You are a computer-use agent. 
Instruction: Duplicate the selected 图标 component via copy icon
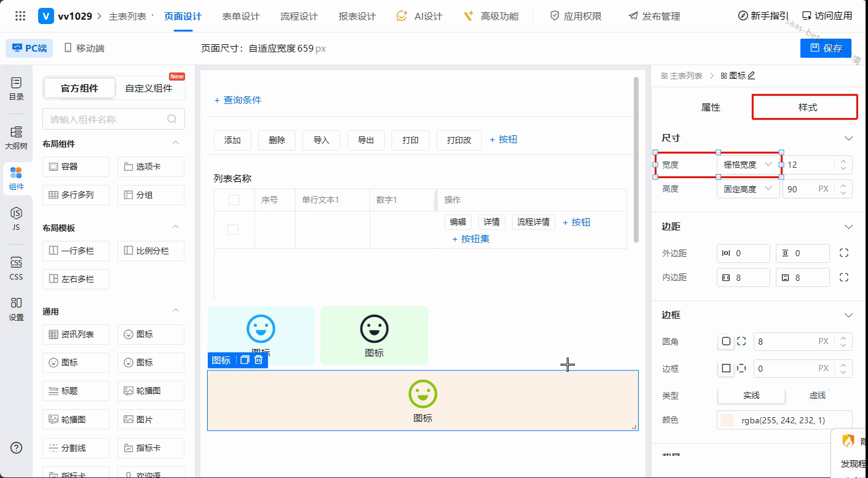coord(245,360)
